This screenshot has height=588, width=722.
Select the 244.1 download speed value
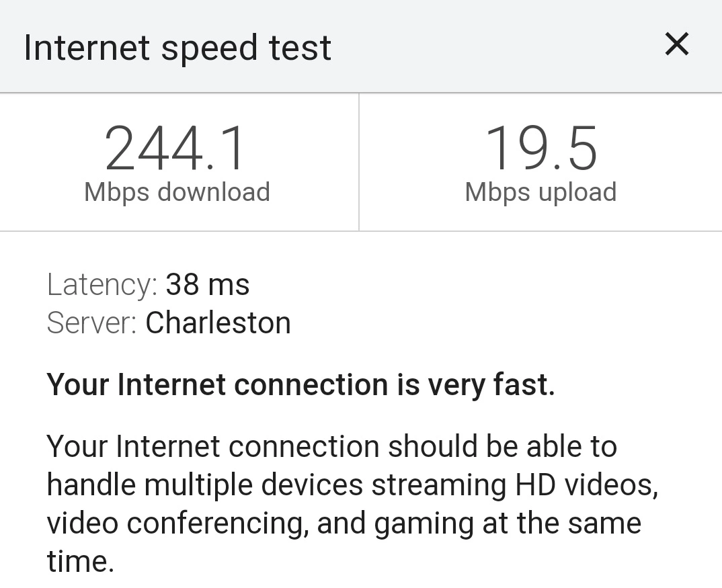175,148
